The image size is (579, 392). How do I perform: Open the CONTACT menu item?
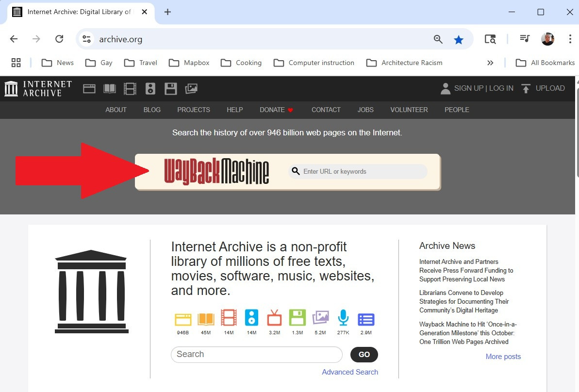pyautogui.click(x=326, y=110)
